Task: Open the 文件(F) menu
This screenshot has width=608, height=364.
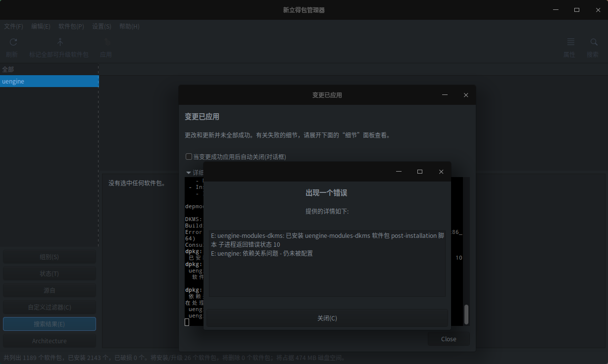Action: (13, 26)
